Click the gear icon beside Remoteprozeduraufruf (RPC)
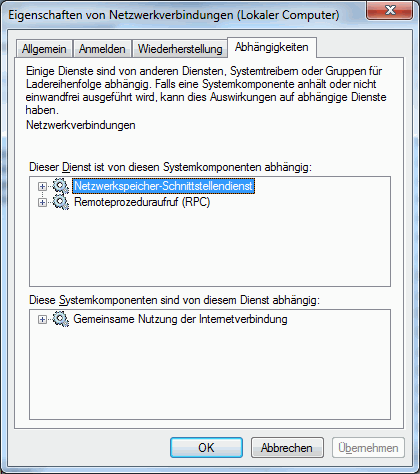Viewport: 420px width, 474px height. 61,202
